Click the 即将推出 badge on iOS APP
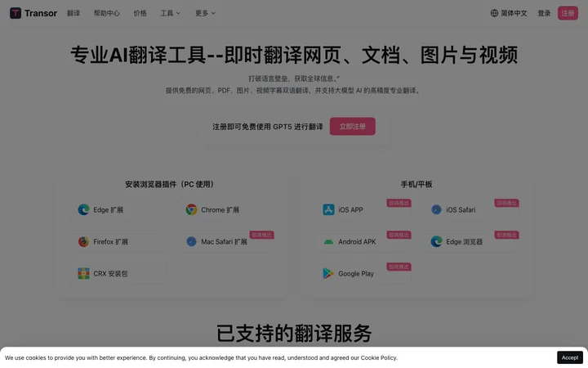588x368 pixels. click(399, 203)
